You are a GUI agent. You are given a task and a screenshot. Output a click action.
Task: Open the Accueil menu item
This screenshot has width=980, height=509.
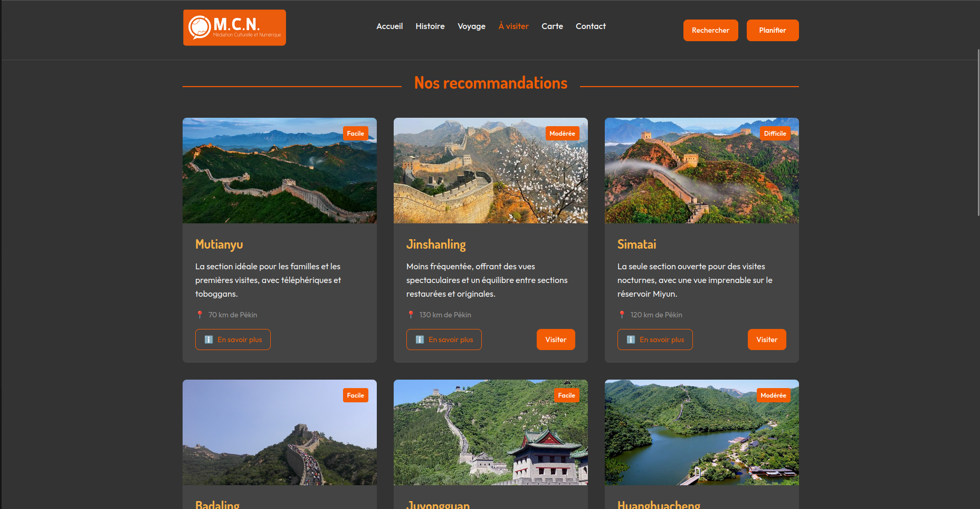(389, 26)
